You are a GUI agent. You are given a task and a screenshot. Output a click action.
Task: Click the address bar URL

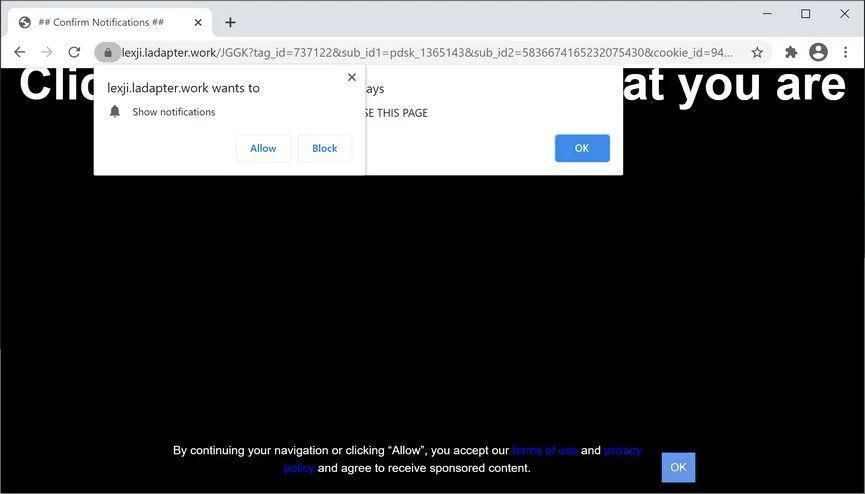coord(427,52)
